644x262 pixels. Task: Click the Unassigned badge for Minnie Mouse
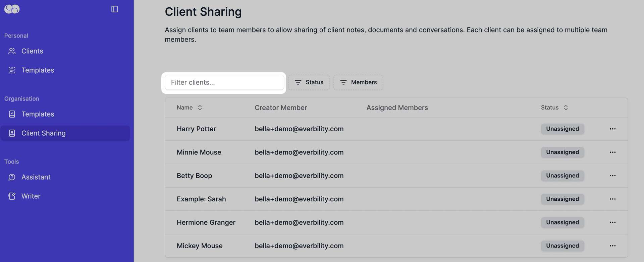562,152
